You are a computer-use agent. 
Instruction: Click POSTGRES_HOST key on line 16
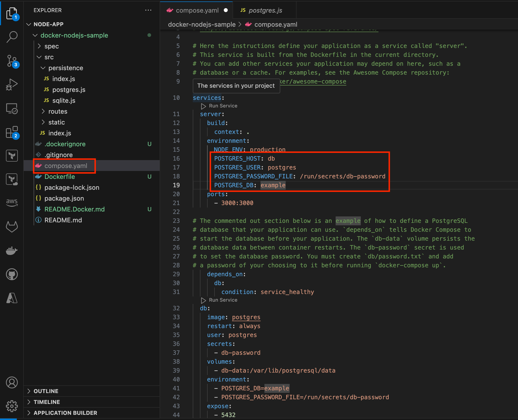click(x=237, y=158)
